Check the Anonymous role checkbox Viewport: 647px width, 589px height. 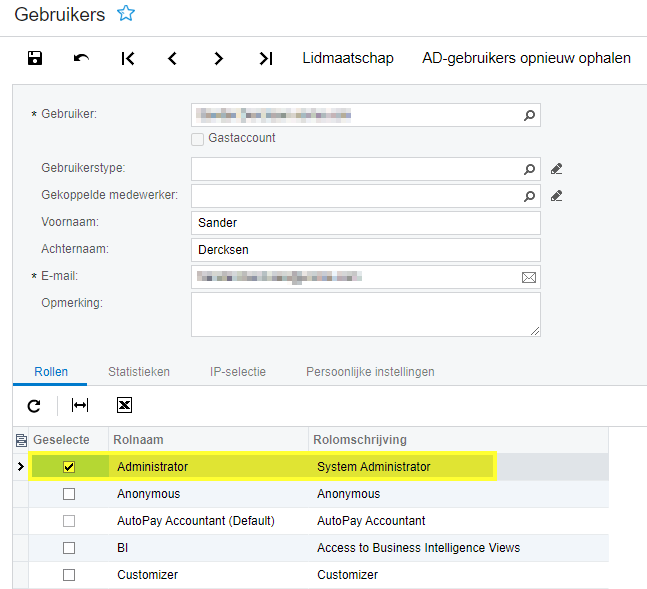coord(69,494)
